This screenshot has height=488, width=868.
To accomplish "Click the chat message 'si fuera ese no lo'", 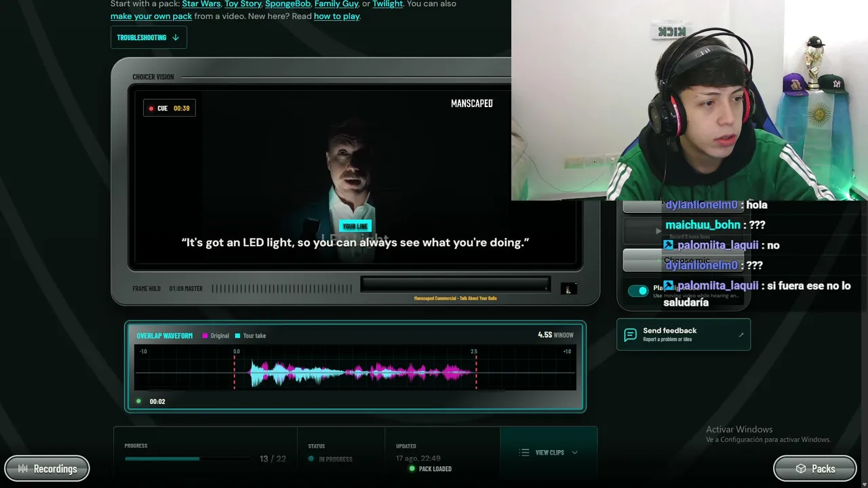I will coord(809,286).
